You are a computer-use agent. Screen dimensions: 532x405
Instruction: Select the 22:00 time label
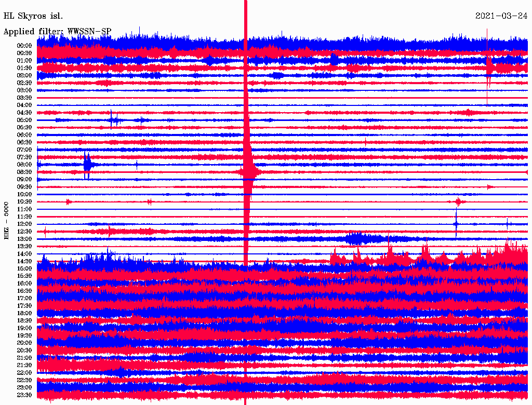tap(24, 373)
